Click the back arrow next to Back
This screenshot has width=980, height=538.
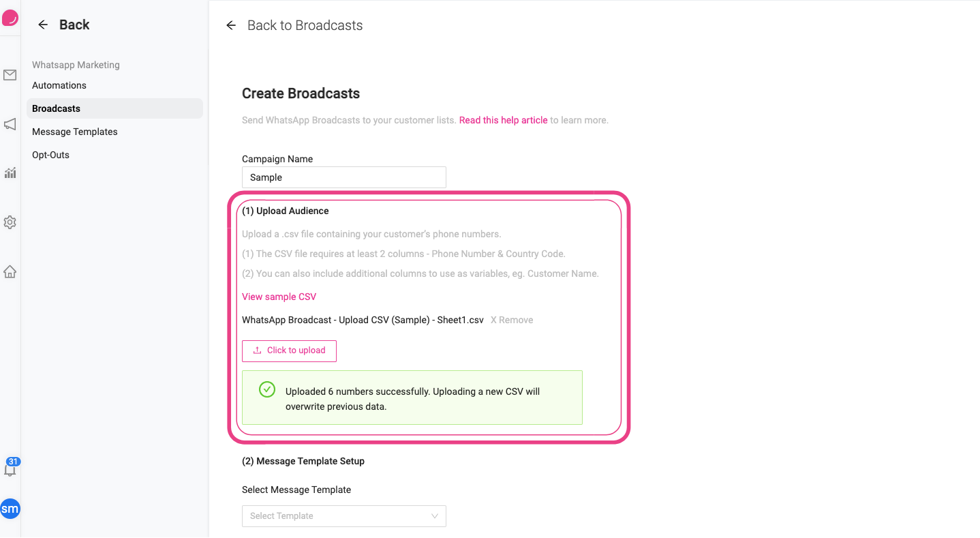[x=42, y=25]
